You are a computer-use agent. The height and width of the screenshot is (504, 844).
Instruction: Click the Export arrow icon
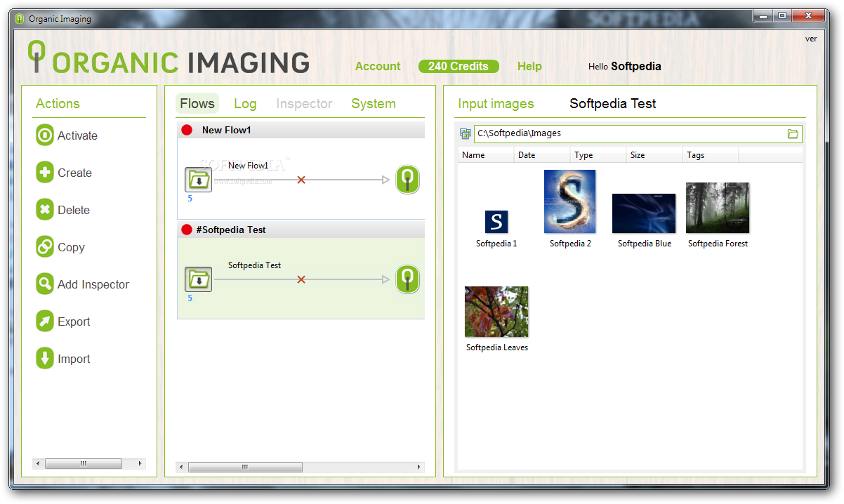(x=45, y=321)
